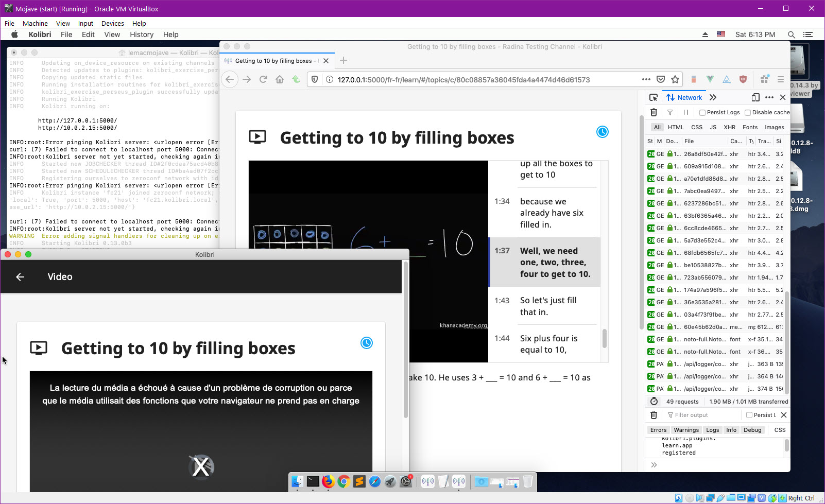The height and width of the screenshot is (504, 825).
Task: Click the network filter funnel icon
Action: coord(670,112)
